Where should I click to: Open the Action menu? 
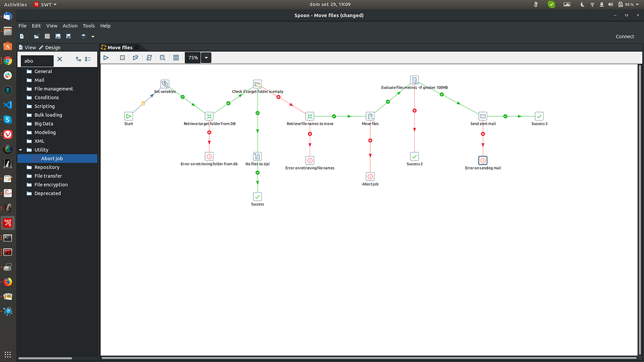pos(70,25)
